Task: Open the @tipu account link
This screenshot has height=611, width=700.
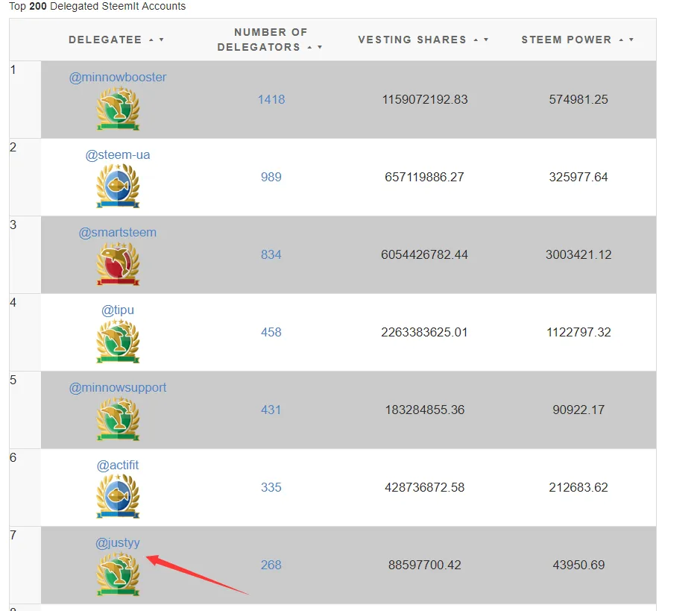Action: (x=117, y=310)
